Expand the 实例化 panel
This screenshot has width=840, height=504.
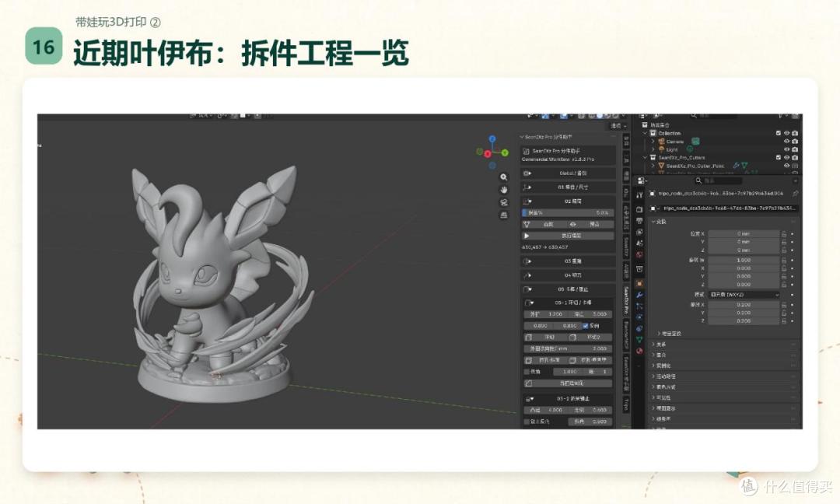point(662,366)
